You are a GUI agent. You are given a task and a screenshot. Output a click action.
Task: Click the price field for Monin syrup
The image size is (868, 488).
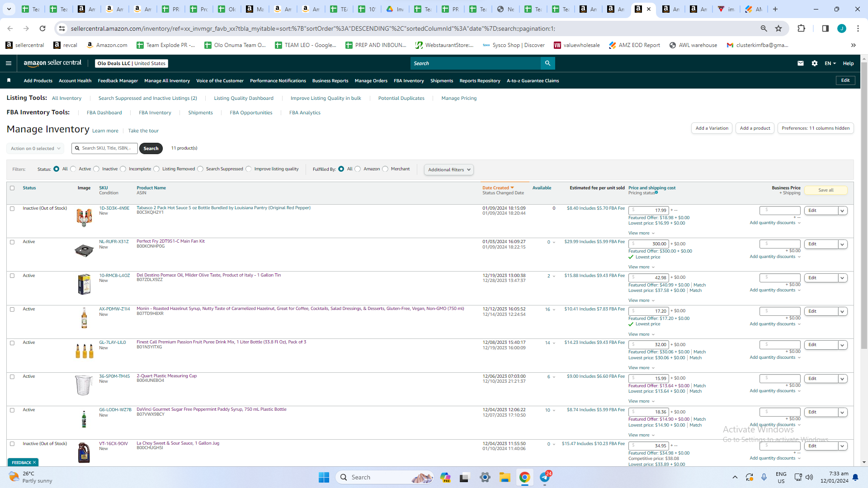pos(648,311)
